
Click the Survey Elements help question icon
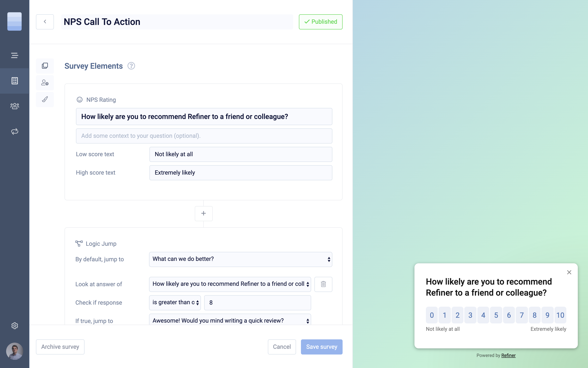click(131, 66)
